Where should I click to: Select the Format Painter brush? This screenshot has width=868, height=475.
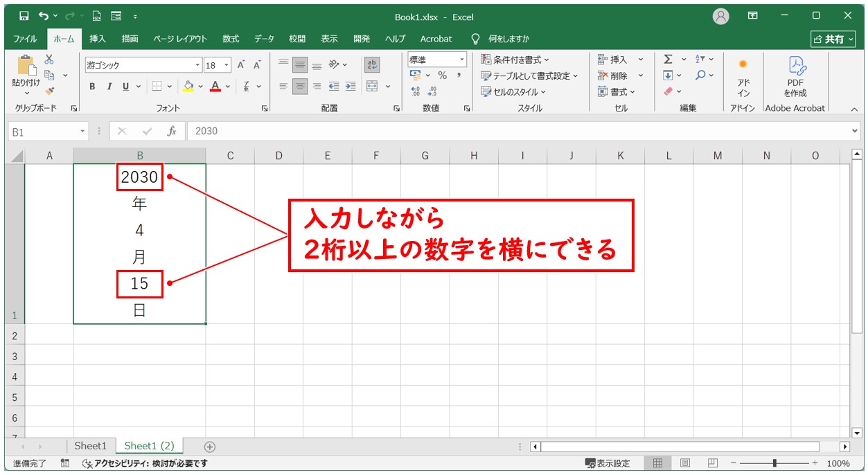click(49, 91)
